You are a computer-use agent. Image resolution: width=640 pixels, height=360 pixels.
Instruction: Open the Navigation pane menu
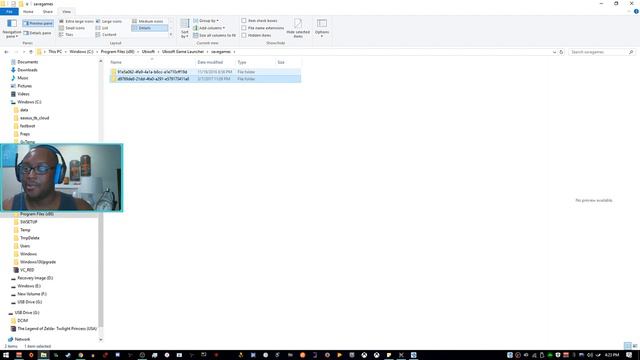coord(12,28)
